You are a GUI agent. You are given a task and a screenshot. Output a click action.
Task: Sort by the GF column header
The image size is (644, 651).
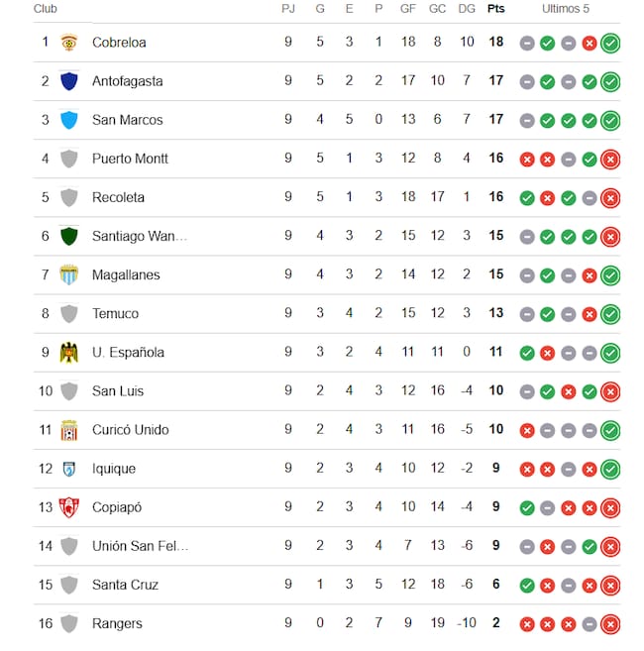tap(408, 9)
